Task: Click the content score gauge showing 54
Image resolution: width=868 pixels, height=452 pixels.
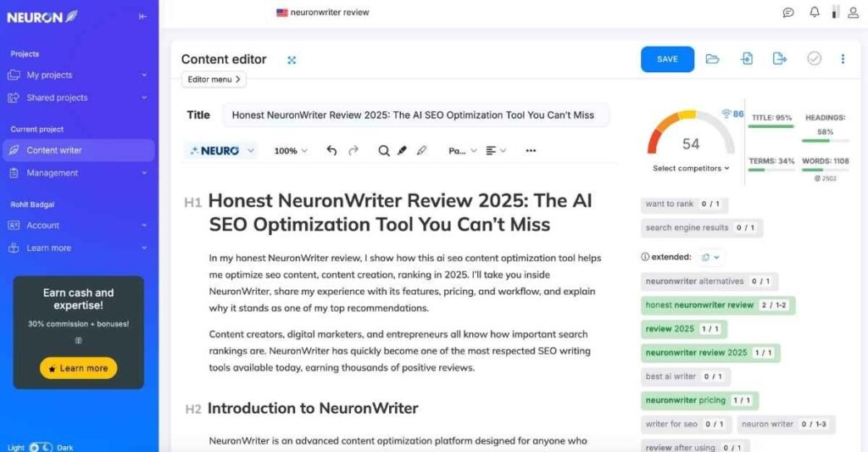Action: (x=691, y=133)
